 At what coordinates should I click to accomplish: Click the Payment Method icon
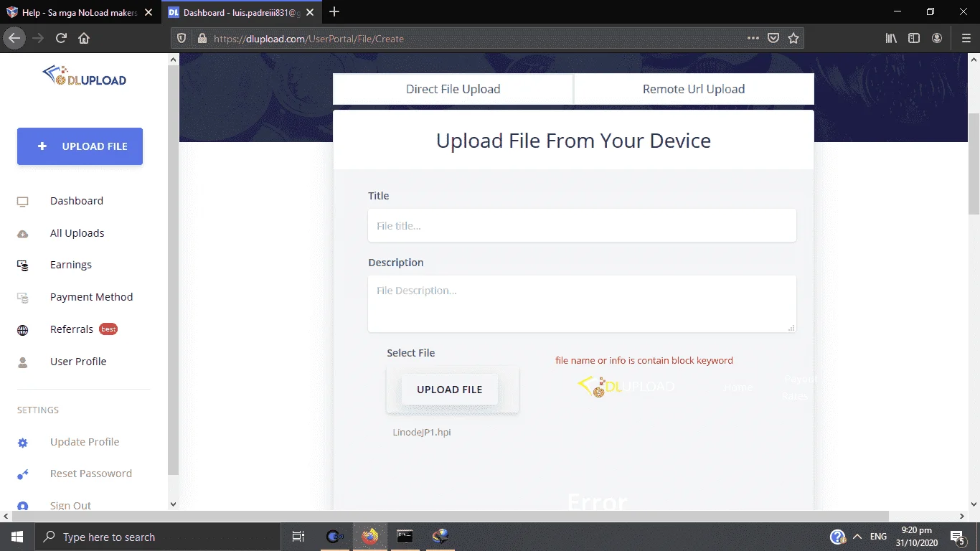(x=23, y=298)
